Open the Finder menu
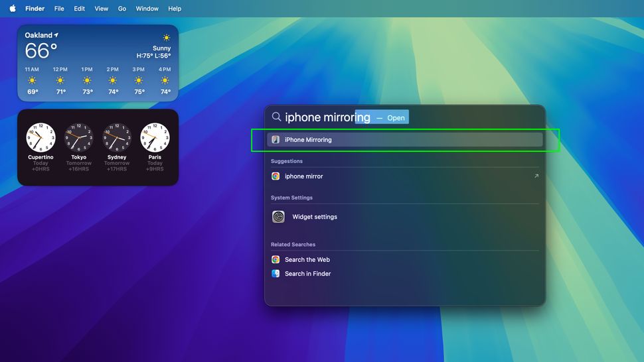 pyautogui.click(x=35, y=8)
